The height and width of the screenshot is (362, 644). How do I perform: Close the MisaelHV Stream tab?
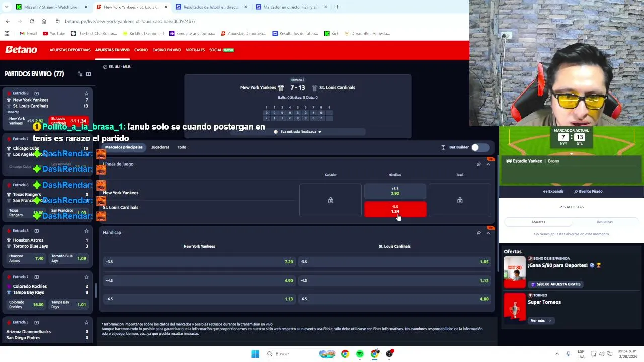click(86, 7)
